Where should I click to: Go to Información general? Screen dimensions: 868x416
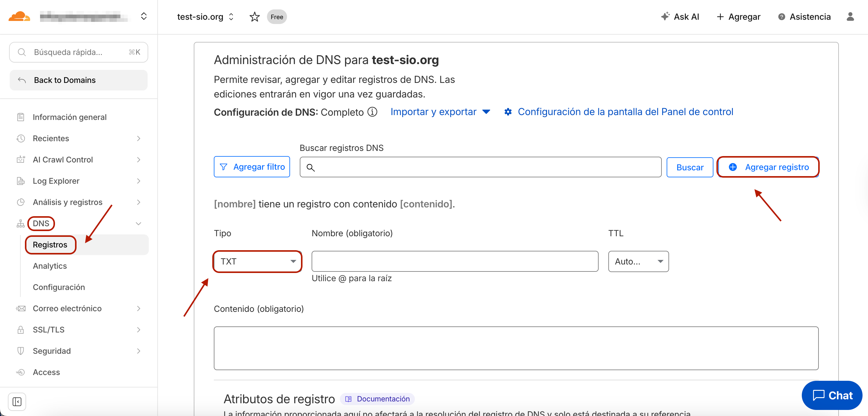70,117
